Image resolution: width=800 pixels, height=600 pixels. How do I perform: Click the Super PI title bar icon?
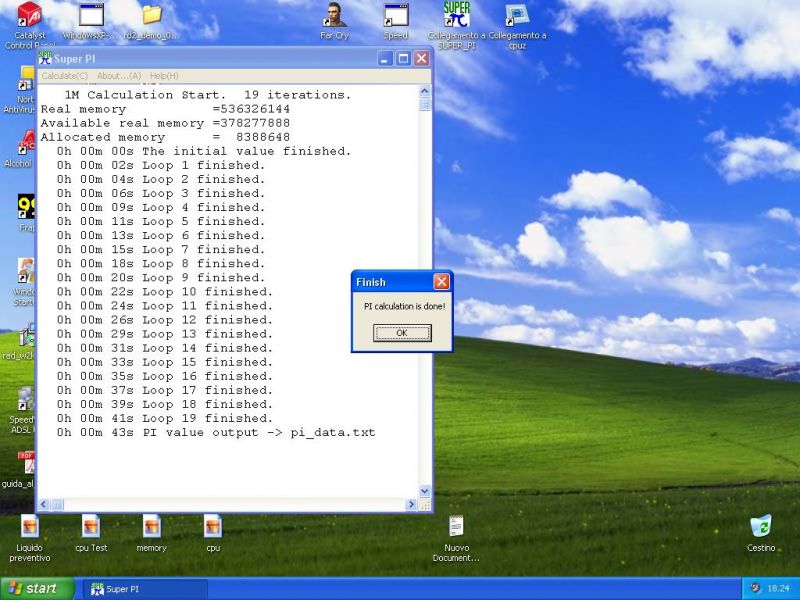[45, 58]
